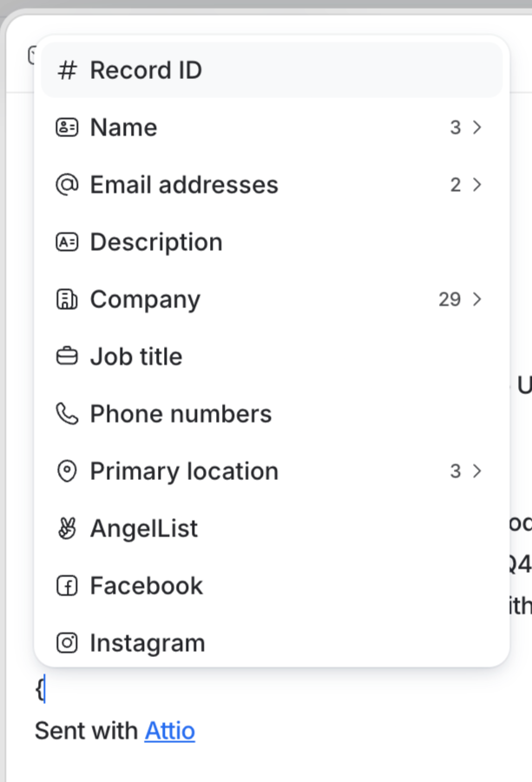This screenshot has width=532, height=782.
Task: Expand Email addresses to see its 2 values
Action: (476, 184)
